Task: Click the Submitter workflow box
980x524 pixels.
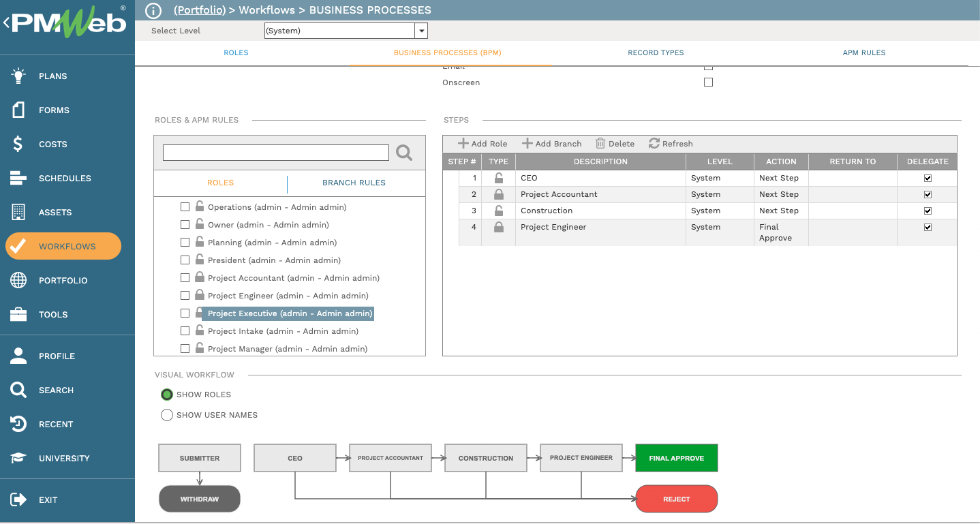Action: [x=200, y=458]
